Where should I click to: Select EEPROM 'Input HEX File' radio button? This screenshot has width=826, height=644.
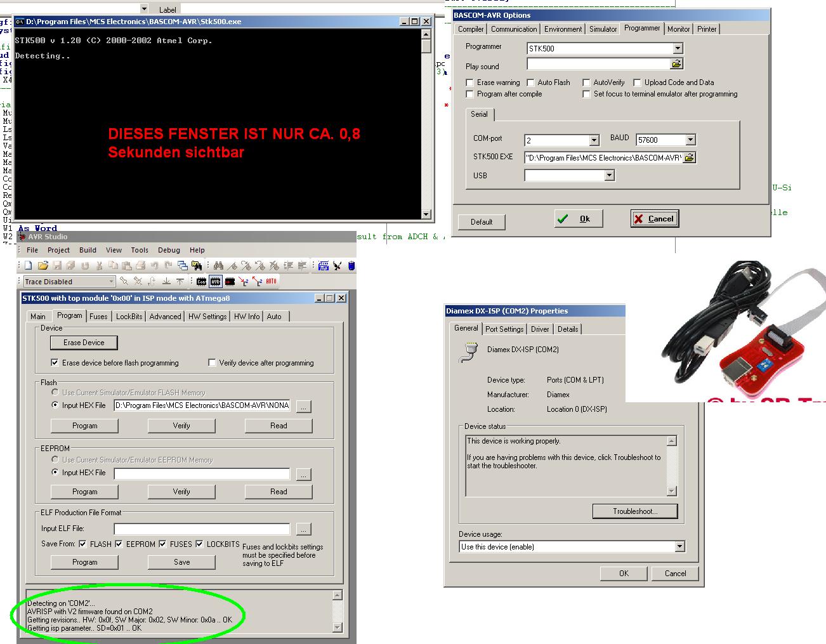(x=55, y=472)
